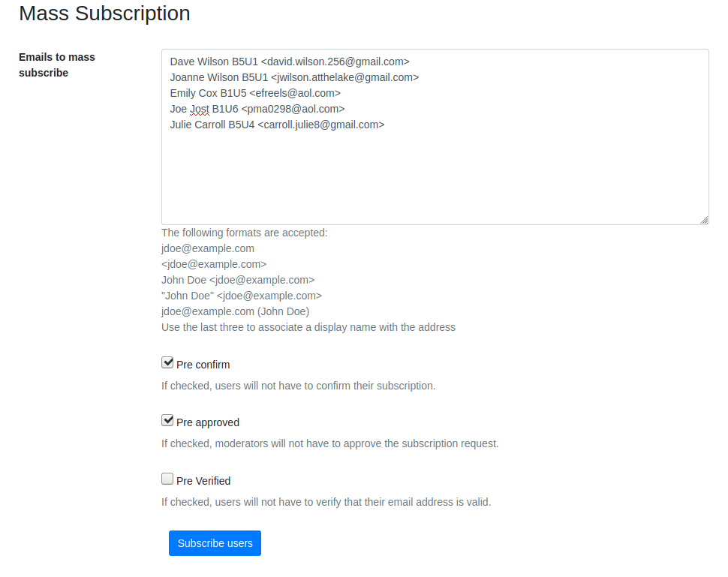Click the "Pre Verified" label text
This screenshot has height=577, width=728.
click(x=203, y=481)
